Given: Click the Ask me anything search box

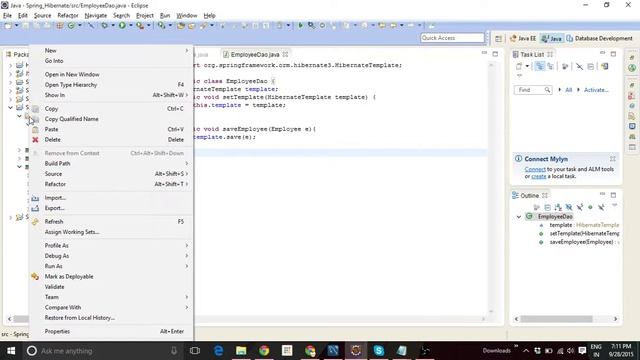Looking at the screenshot, I should click(x=103, y=351).
